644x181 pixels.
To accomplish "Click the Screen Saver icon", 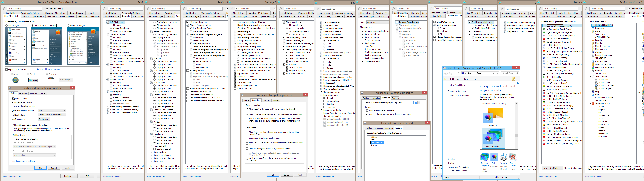I will coord(513,157).
